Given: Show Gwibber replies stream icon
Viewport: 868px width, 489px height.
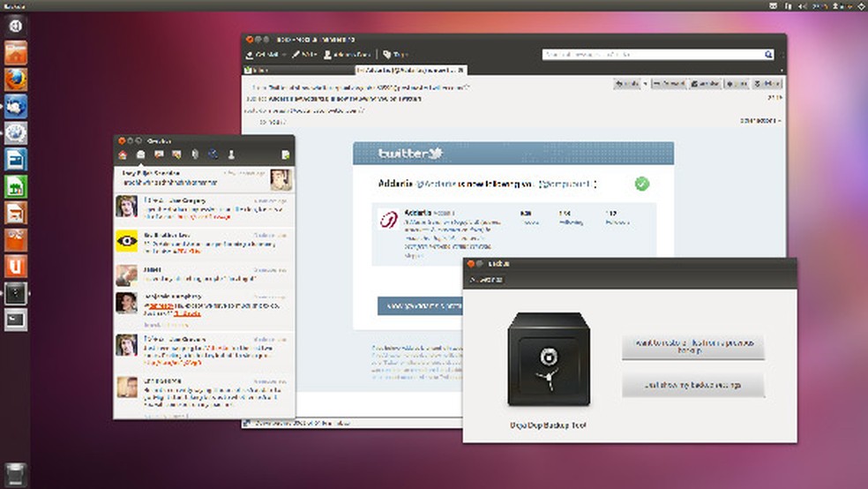Looking at the screenshot, I should [159, 155].
